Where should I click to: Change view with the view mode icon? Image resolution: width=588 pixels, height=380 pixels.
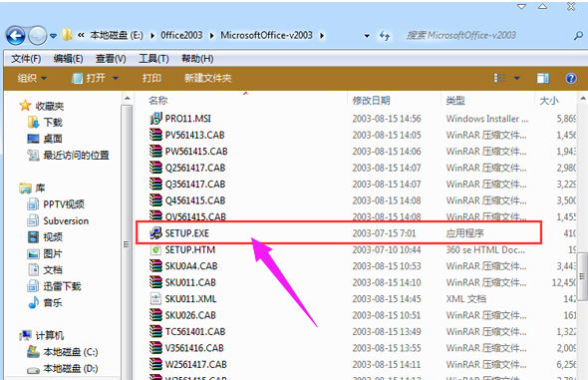pyautogui.click(x=499, y=78)
